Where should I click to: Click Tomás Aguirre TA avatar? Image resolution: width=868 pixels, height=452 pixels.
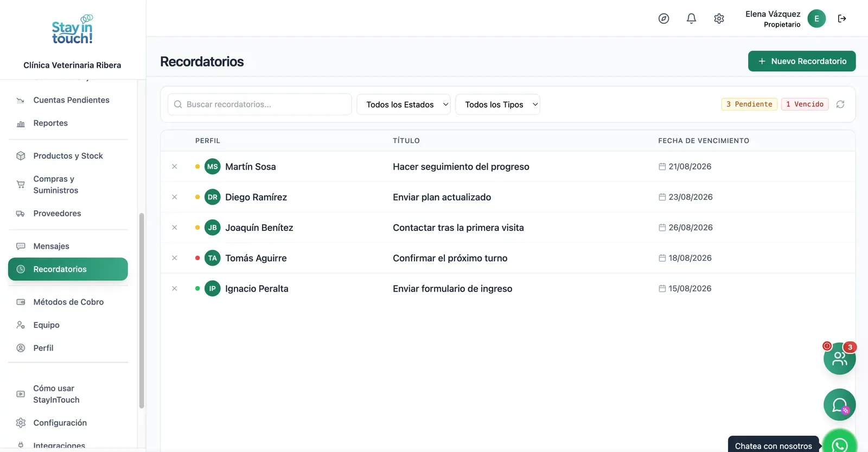click(x=213, y=258)
